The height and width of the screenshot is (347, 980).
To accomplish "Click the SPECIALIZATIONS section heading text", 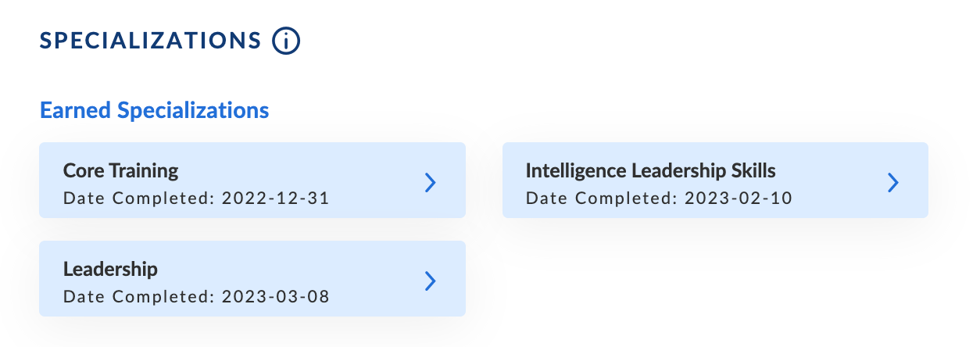I will coord(150,41).
